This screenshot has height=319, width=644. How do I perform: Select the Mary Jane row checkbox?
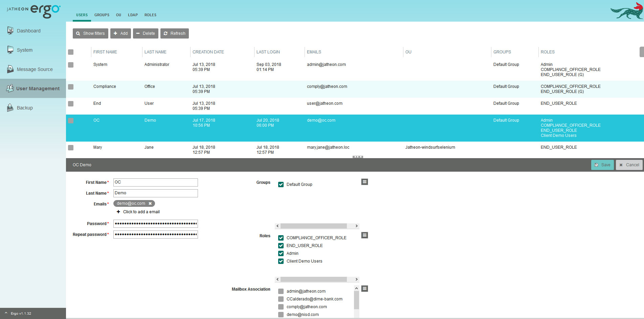pos(71,148)
